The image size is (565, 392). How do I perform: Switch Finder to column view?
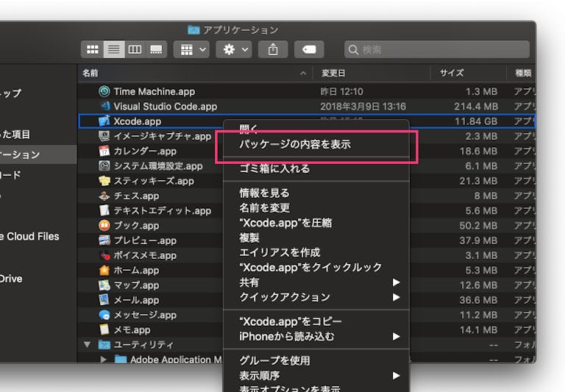point(135,49)
